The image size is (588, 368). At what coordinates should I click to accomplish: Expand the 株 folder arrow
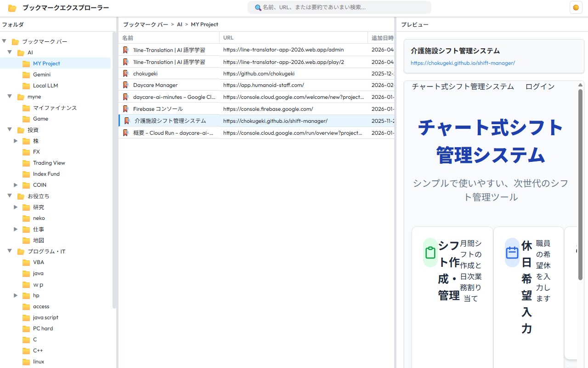15,141
